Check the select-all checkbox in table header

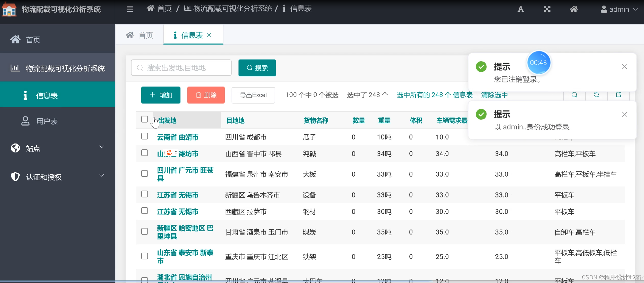(x=144, y=119)
